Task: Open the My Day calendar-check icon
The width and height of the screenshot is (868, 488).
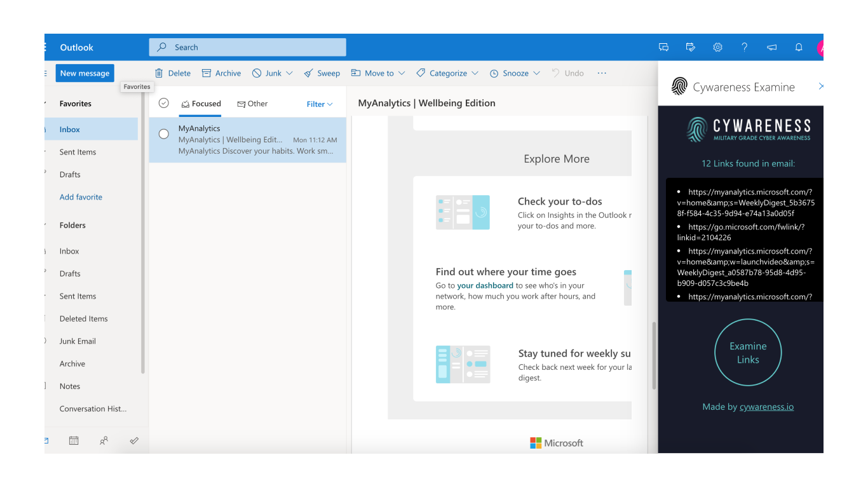Action: pos(691,47)
